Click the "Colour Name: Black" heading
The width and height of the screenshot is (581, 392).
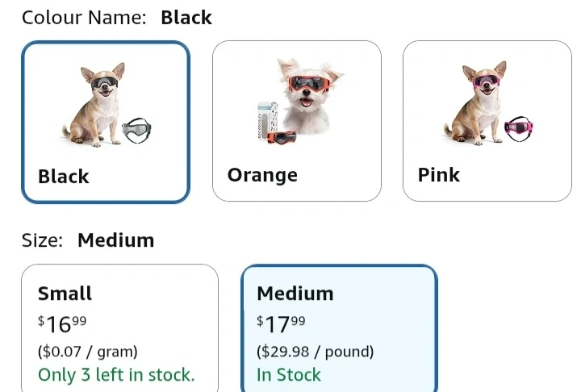[x=117, y=18]
